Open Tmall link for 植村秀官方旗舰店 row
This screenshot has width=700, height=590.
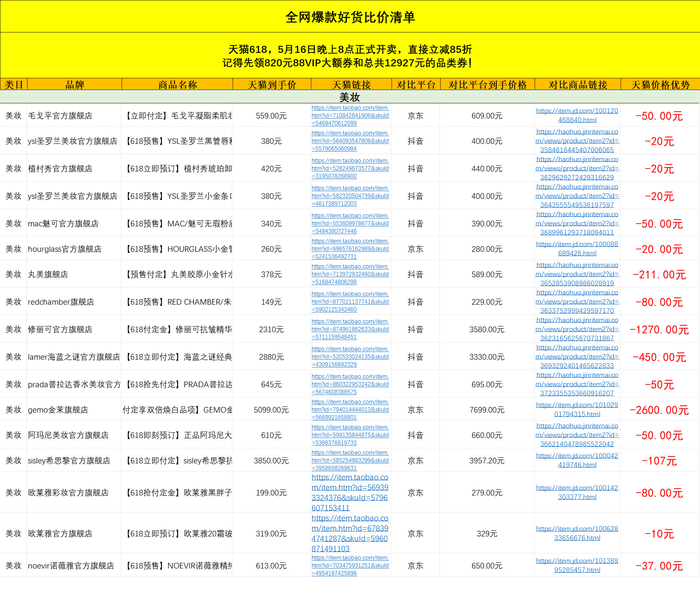pos(350,168)
